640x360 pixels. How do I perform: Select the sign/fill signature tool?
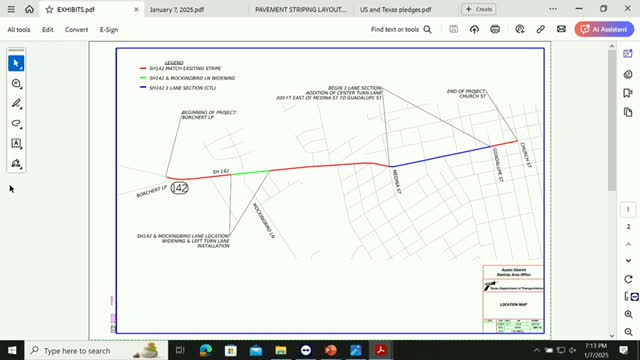click(16, 163)
